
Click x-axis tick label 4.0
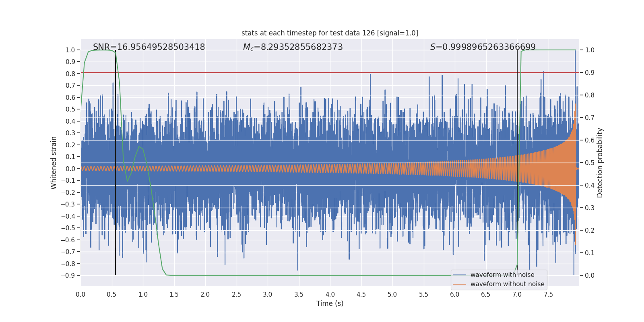point(330,294)
